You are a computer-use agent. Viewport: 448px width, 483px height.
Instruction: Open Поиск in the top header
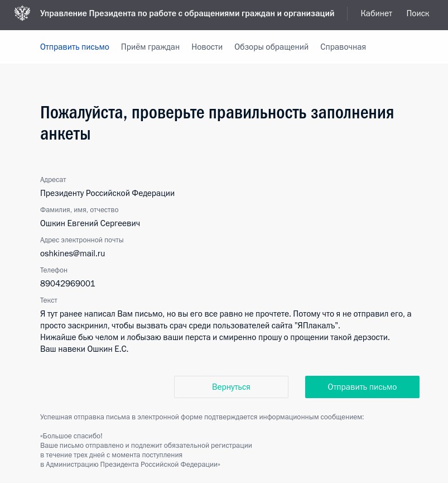(417, 13)
